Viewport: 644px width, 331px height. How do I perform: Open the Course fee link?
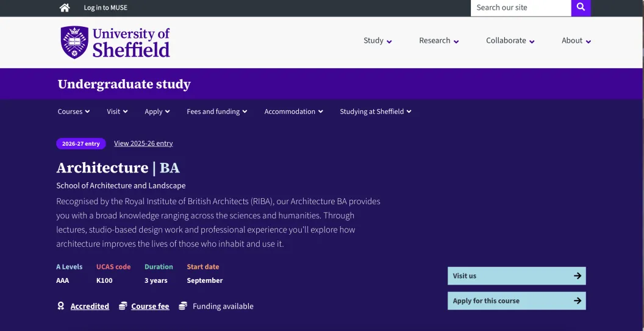150,306
